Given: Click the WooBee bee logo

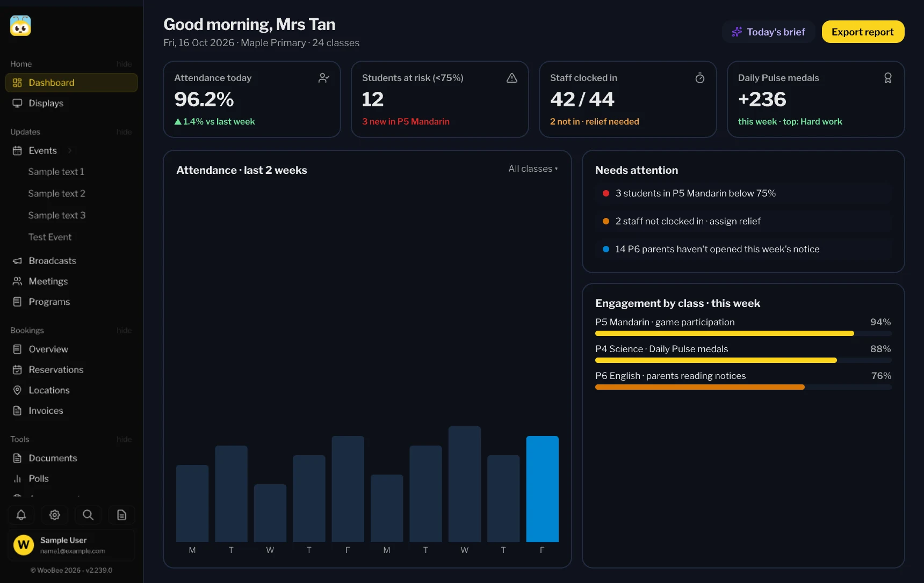Looking at the screenshot, I should [20, 26].
